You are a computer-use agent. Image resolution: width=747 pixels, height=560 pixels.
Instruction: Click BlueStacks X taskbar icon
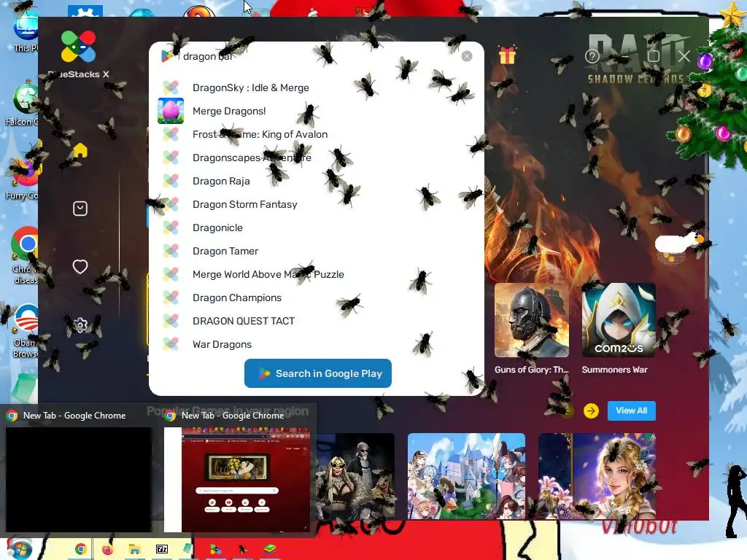click(x=215, y=549)
